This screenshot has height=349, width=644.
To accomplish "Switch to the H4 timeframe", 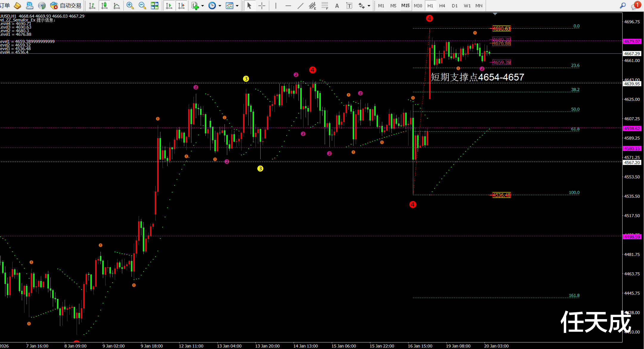I will (442, 6).
